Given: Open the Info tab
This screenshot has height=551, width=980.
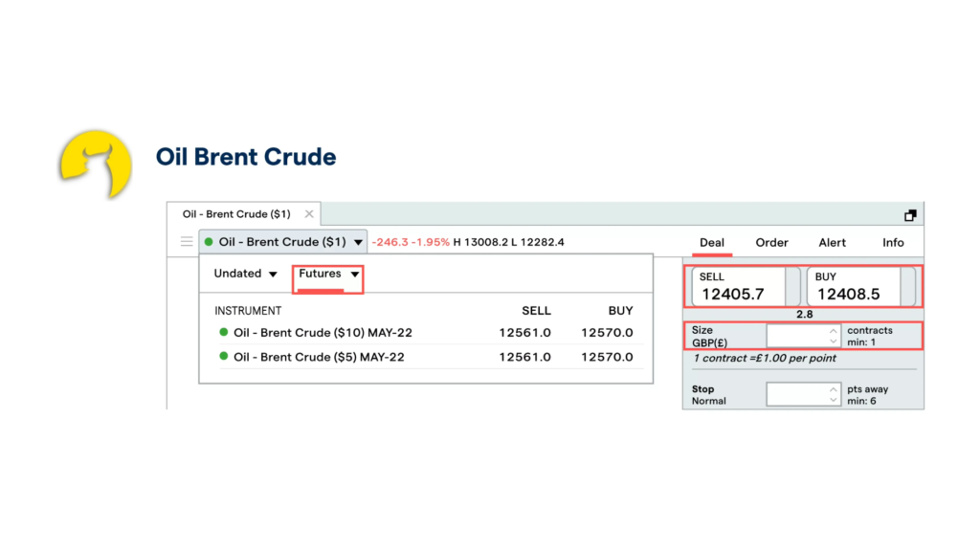Looking at the screenshot, I should pyautogui.click(x=893, y=243).
